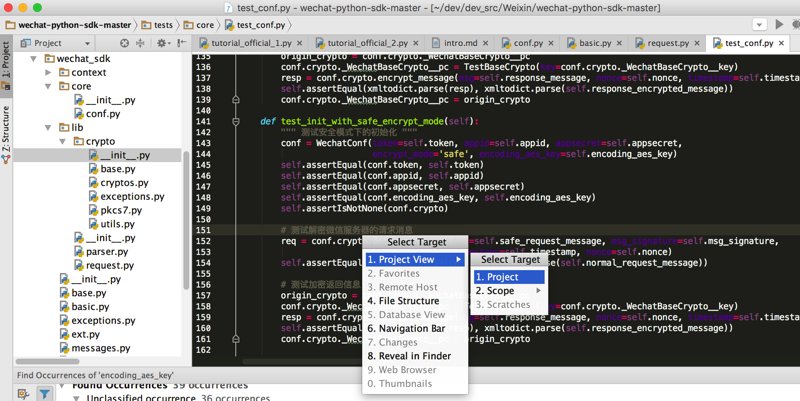Select basic.py in the project tree

pyautogui.click(x=84, y=307)
